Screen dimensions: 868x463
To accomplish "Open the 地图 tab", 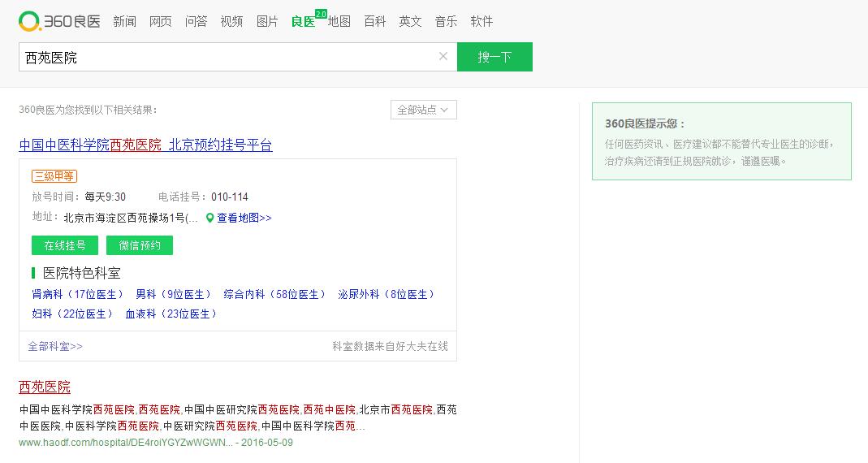I will 339,22.
